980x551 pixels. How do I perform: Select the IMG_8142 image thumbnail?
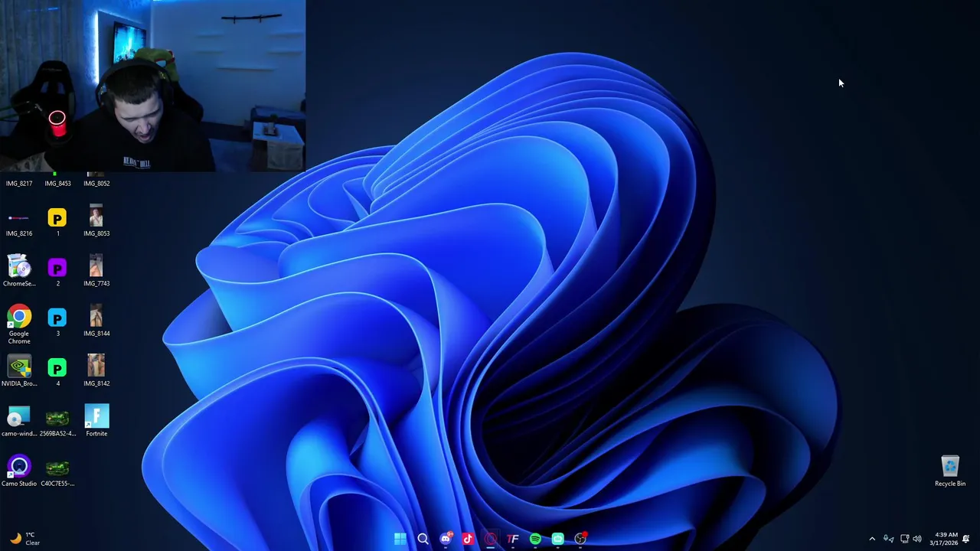[x=96, y=366]
